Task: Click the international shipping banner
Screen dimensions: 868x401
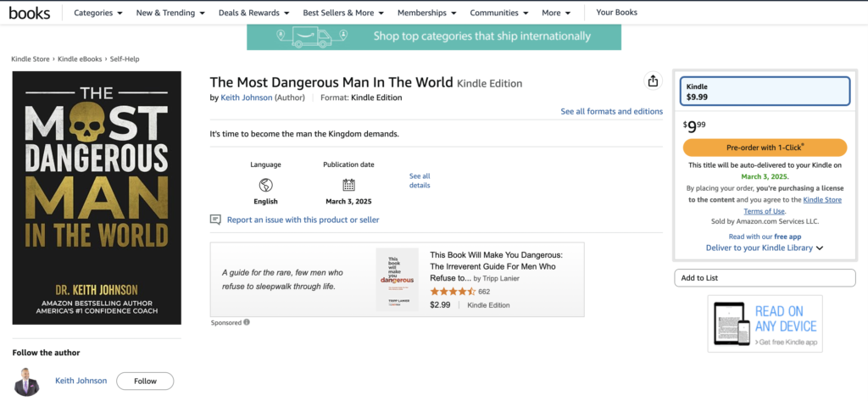Action: [x=433, y=36]
